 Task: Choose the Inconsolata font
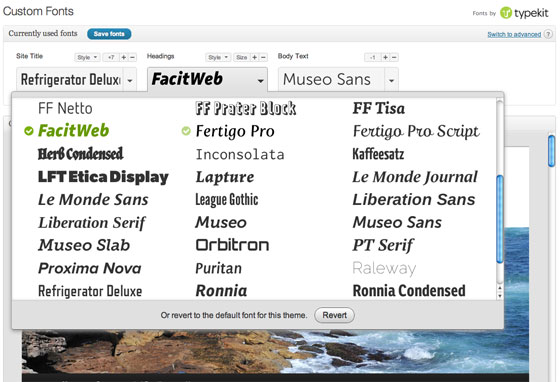pyautogui.click(x=240, y=155)
